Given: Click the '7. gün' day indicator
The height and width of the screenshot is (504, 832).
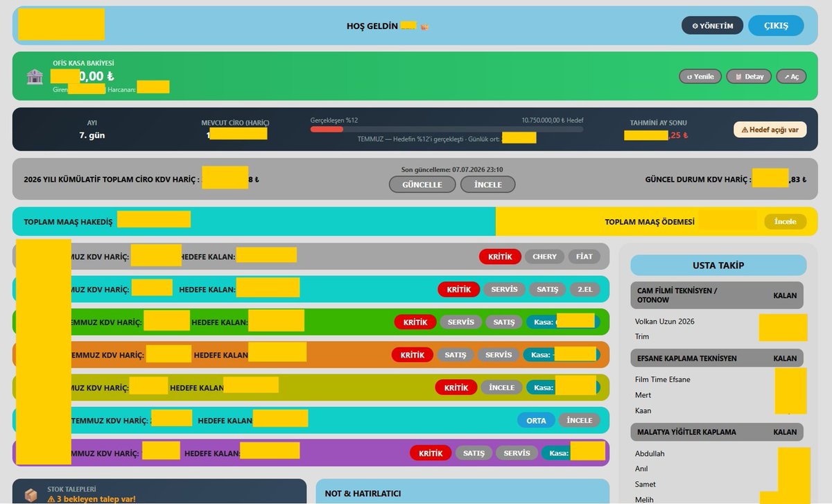Looking at the screenshot, I should coord(92,135).
